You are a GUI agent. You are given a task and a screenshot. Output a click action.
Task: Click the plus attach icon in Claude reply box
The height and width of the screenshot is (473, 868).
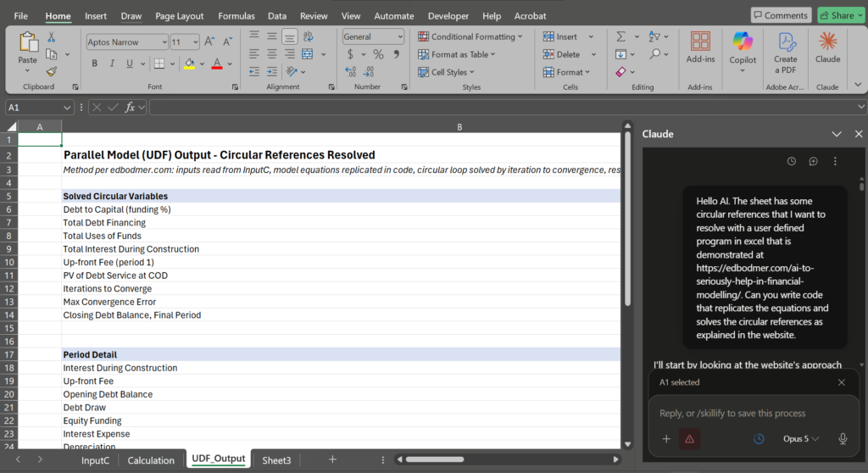(x=666, y=438)
